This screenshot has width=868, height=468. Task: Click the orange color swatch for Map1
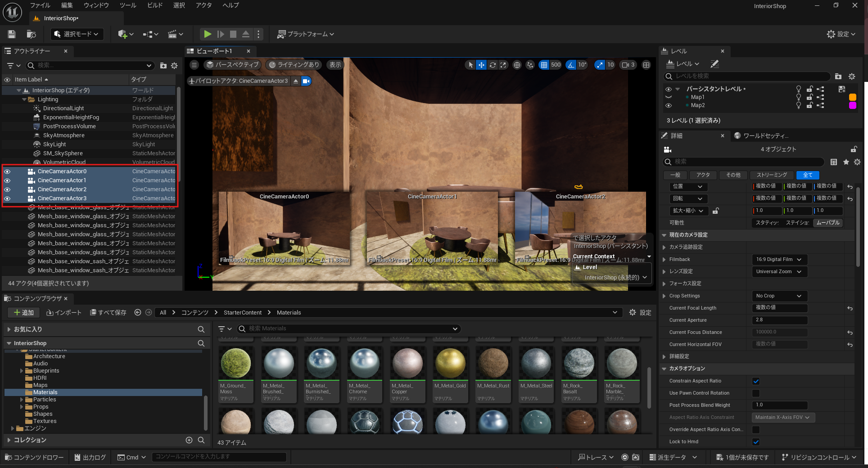[x=852, y=97]
